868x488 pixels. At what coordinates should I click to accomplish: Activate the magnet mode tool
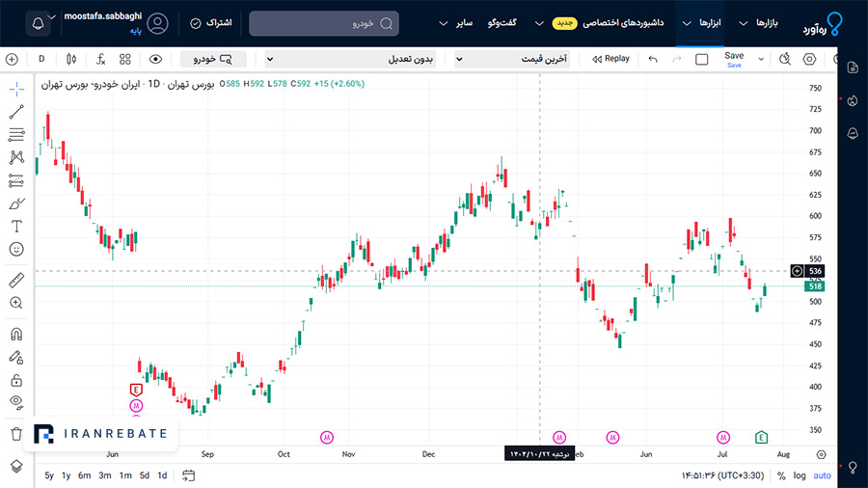coord(16,335)
